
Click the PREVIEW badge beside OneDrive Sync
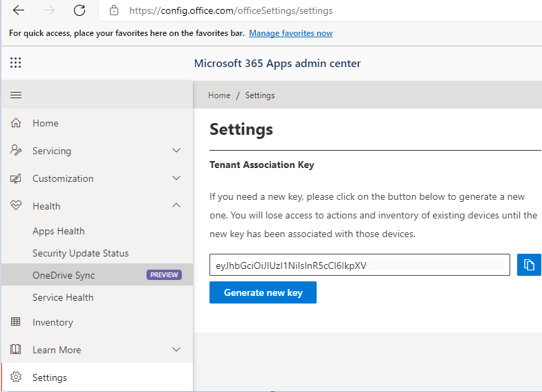point(165,275)
